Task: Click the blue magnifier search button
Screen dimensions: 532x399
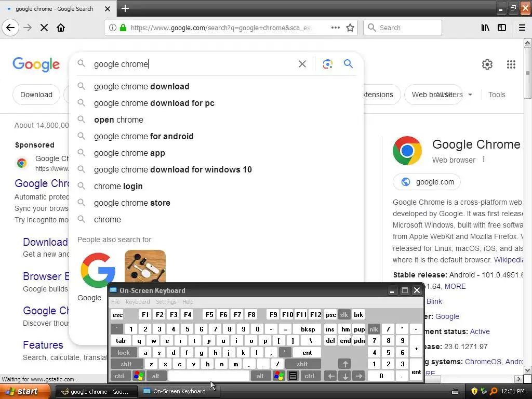Action: click(x=348, y=63)
